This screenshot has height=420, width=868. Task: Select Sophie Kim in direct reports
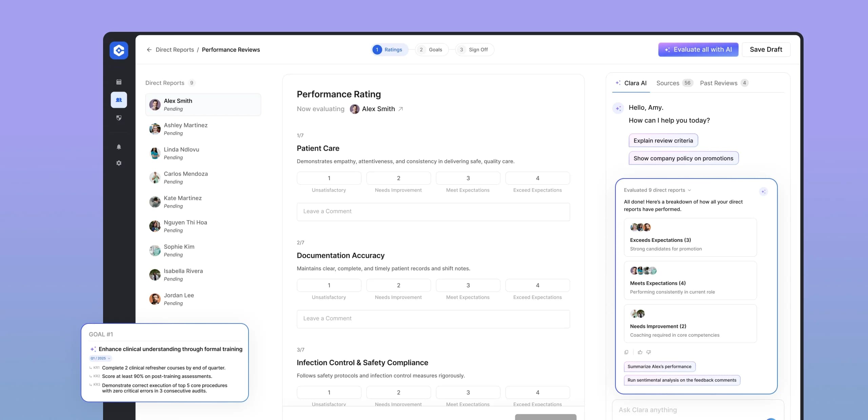point(203,251)
